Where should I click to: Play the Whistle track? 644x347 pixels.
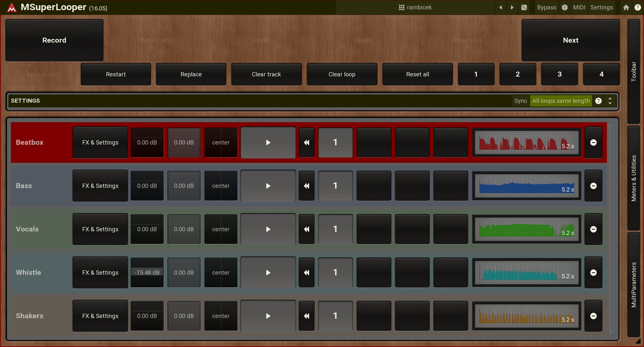pos(268,272)
